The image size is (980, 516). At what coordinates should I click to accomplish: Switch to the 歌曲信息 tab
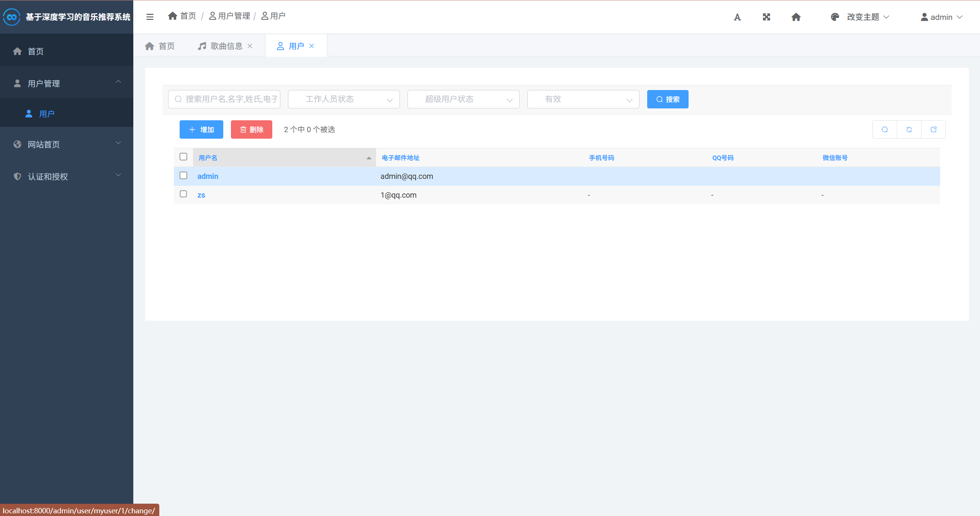pyautogui.click(x=226, y=46)
